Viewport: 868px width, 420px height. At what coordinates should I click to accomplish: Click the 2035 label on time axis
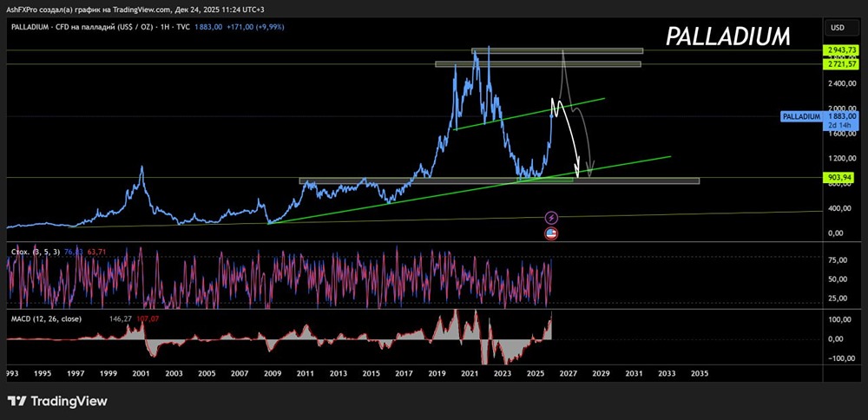pyautogui.click(x=700, y=373)
